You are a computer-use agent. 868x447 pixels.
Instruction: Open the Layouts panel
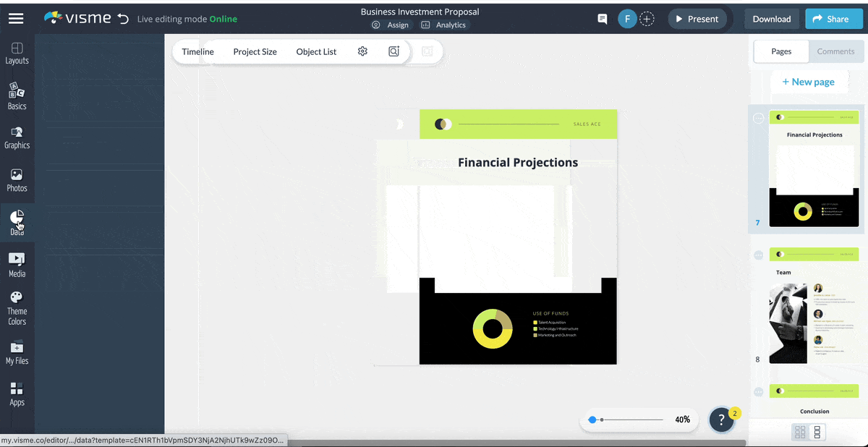click(x=17, y=51)
